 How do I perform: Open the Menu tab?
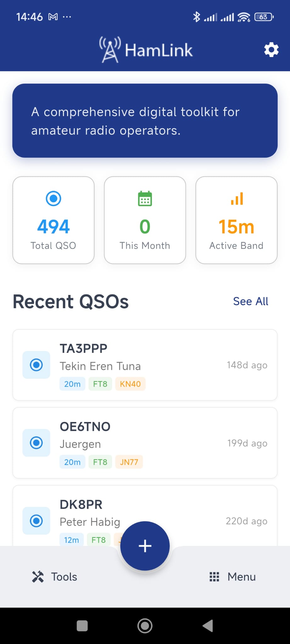[233, 577]
